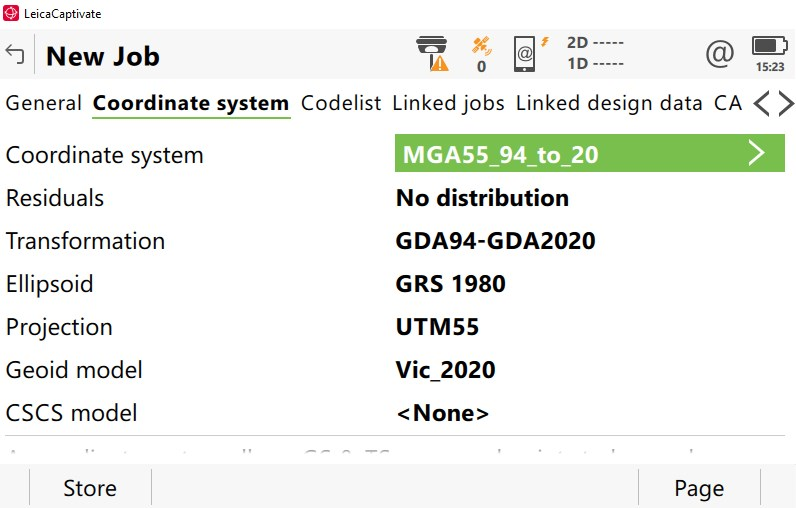Open the MGA55_94_to_20 coordinate system selector

590,154
